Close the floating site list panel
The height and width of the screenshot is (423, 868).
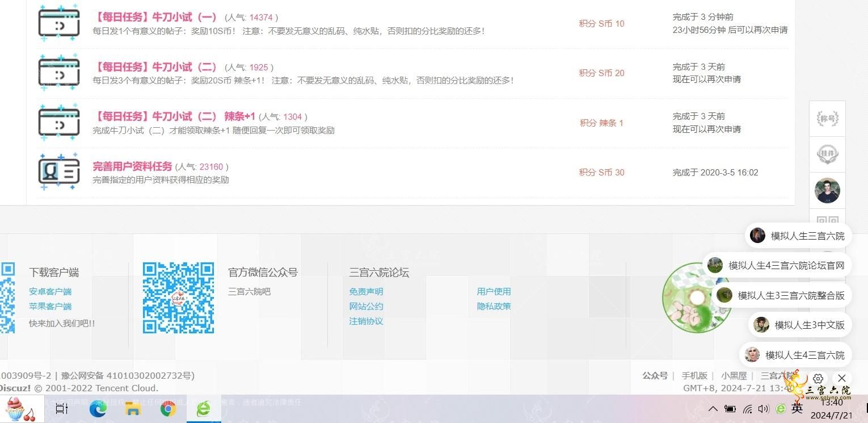coord(842,378)
